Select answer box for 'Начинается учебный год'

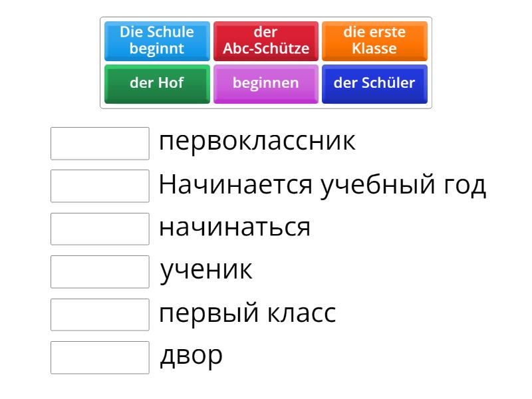coord(100,186)
